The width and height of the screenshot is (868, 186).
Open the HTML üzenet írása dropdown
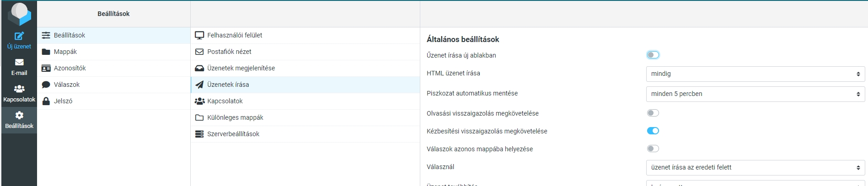(755, 74)
